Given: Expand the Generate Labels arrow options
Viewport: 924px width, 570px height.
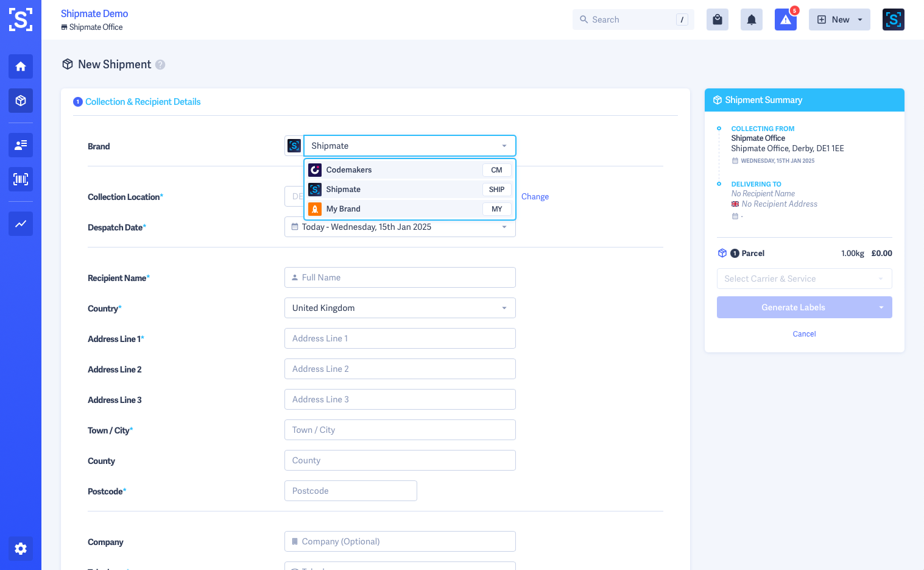Looking at the screenshot, I should click(x=881, y=307).
